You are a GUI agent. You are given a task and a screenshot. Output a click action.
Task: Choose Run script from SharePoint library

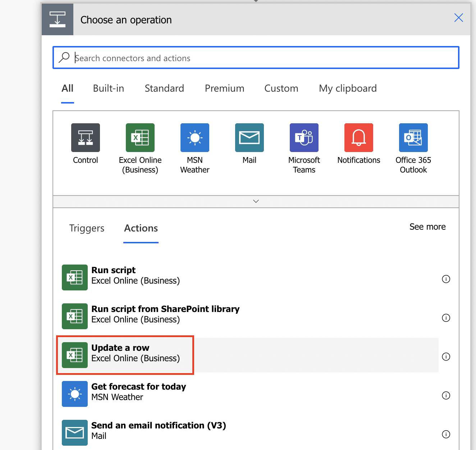pyautogui.click(x=165, y=314)
